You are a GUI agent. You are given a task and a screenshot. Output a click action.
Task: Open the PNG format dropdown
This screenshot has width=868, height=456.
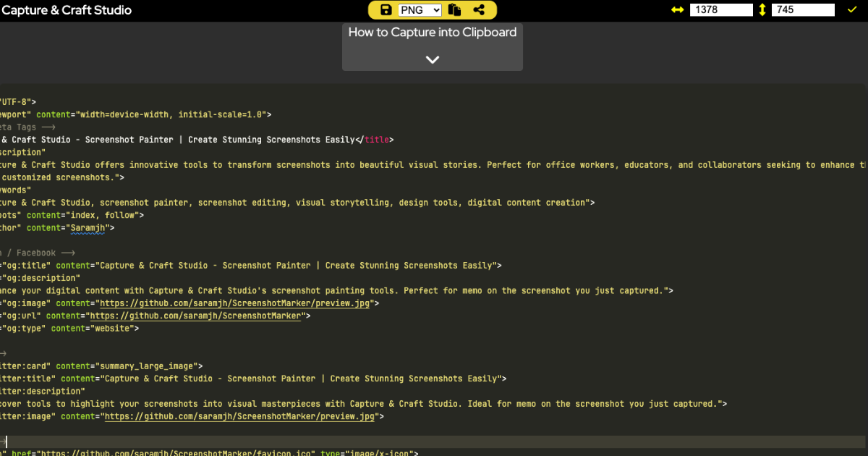(420, 10)
